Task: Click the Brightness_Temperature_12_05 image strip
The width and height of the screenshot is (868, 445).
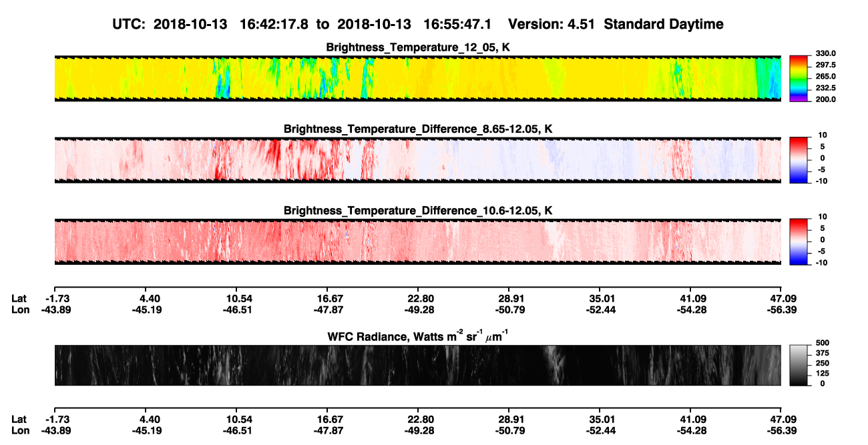Action: (x=417, y=78)
